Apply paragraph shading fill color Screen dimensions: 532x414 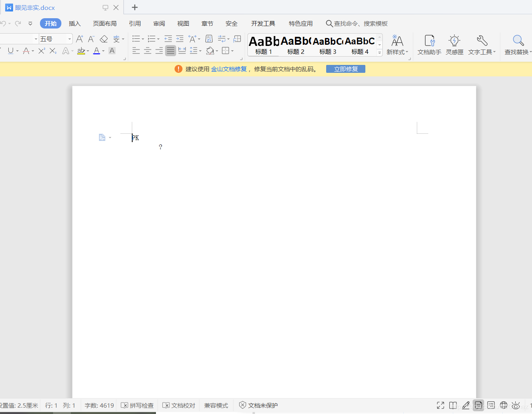(210, 51)
